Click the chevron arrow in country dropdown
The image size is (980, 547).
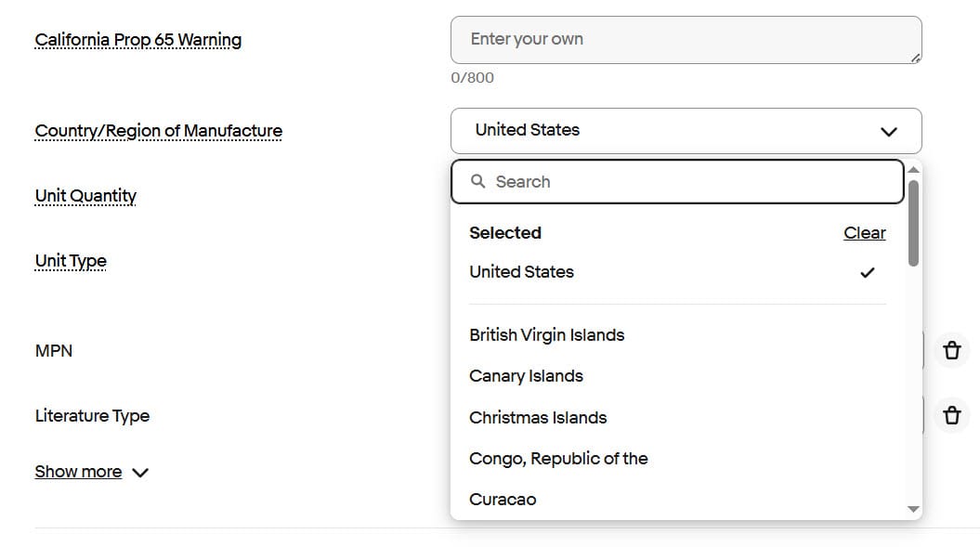point(888,132)
